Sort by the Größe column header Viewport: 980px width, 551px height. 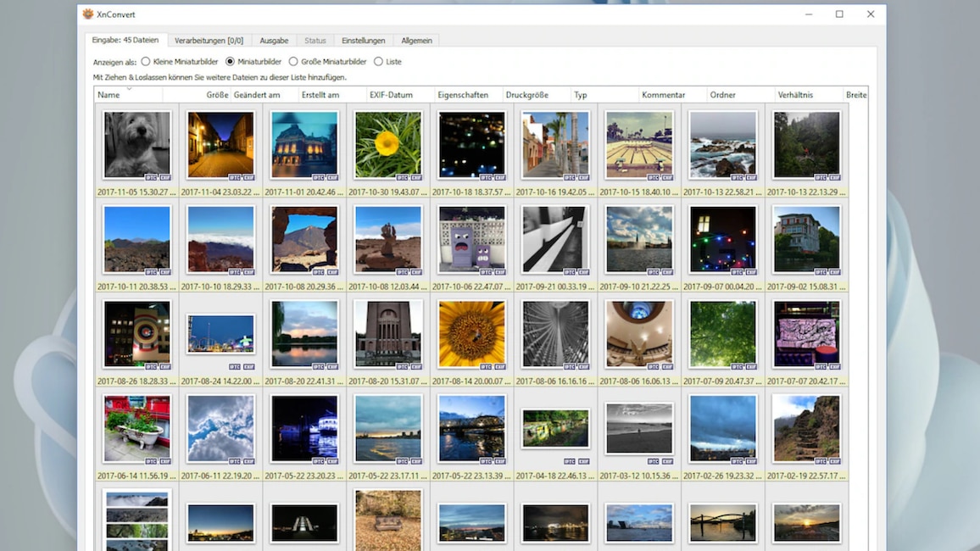196,95
